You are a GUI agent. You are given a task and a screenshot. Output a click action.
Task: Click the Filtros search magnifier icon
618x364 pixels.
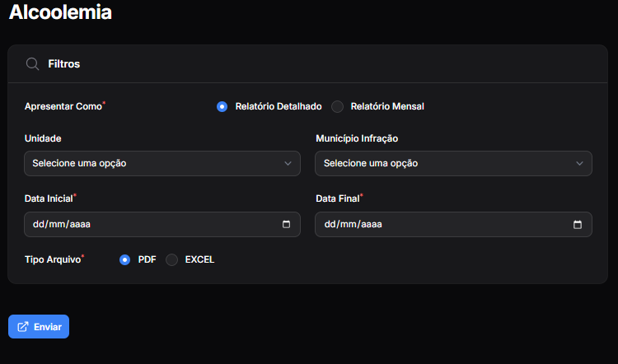(33, 63)
